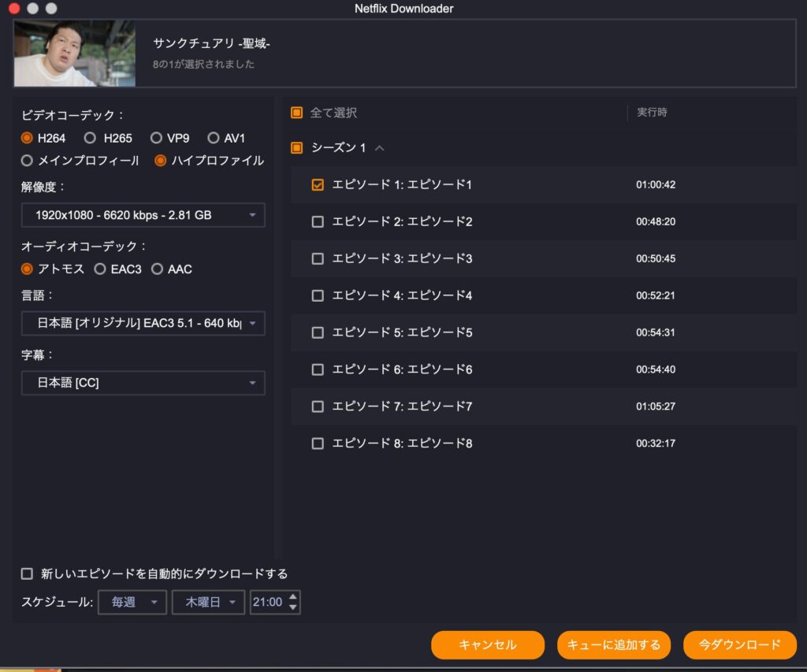The image size is (807, 672).
Task: Click the 今ダウンロード button
Action: click(739, 644)
